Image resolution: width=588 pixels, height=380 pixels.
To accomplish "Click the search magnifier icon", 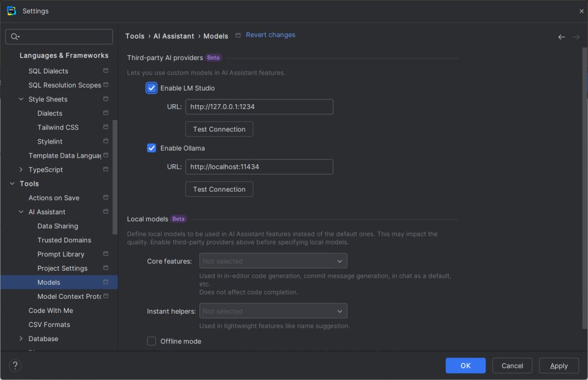I will 15,37.
